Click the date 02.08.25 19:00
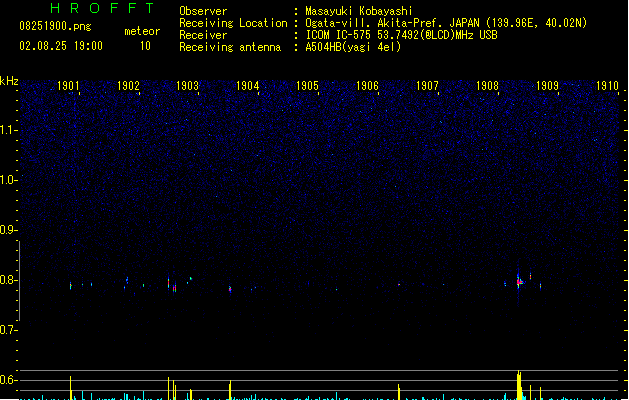The height and width of the screenshot is (400, 629). click(x=61, y=46)
